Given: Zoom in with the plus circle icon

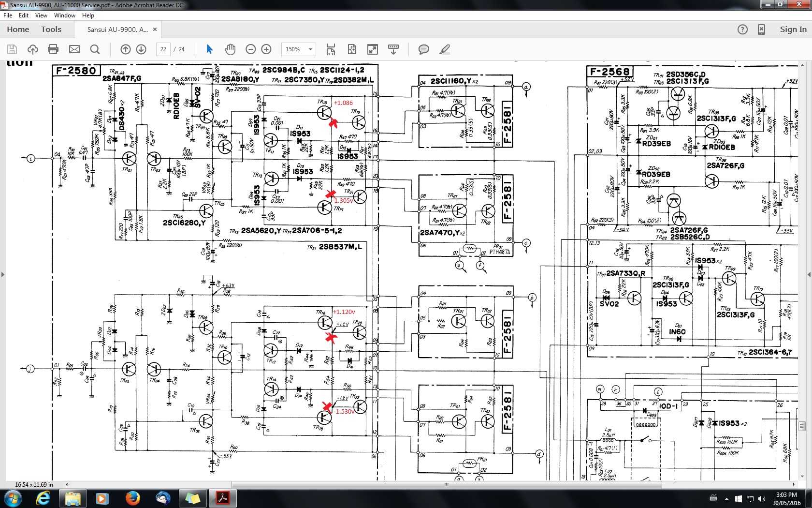Looking at the screenshot, I should pos(266,49).
